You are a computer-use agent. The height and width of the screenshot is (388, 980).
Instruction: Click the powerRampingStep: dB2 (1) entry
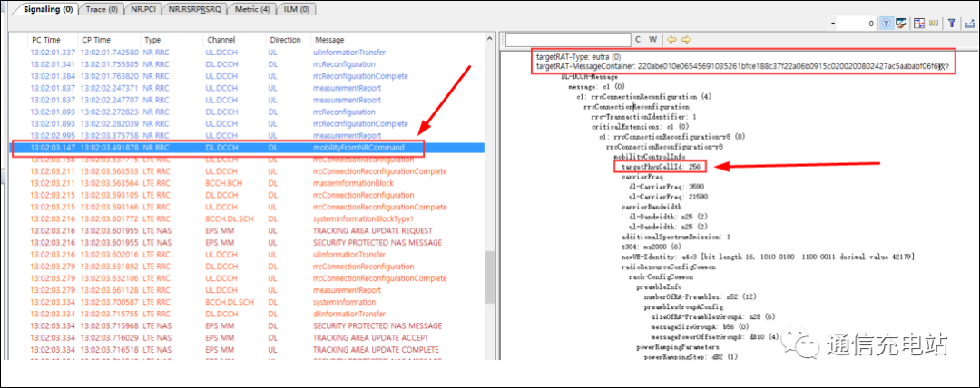tap(691, 357)
